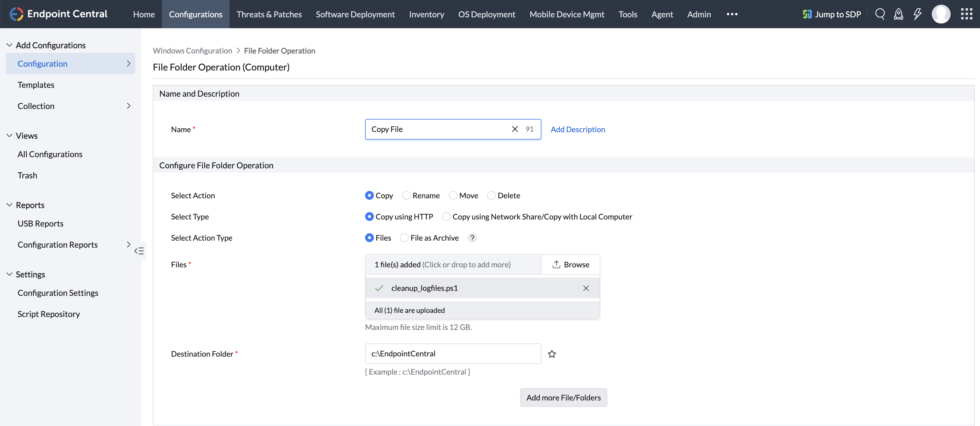Open the lightning bolt quick actions icon

[917, 14]
